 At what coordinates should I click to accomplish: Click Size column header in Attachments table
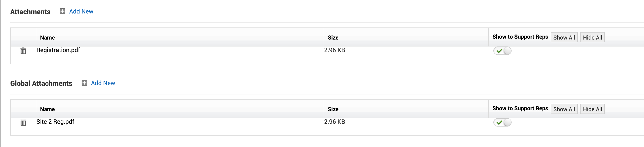pyautogui.click(x=333, y=38)
